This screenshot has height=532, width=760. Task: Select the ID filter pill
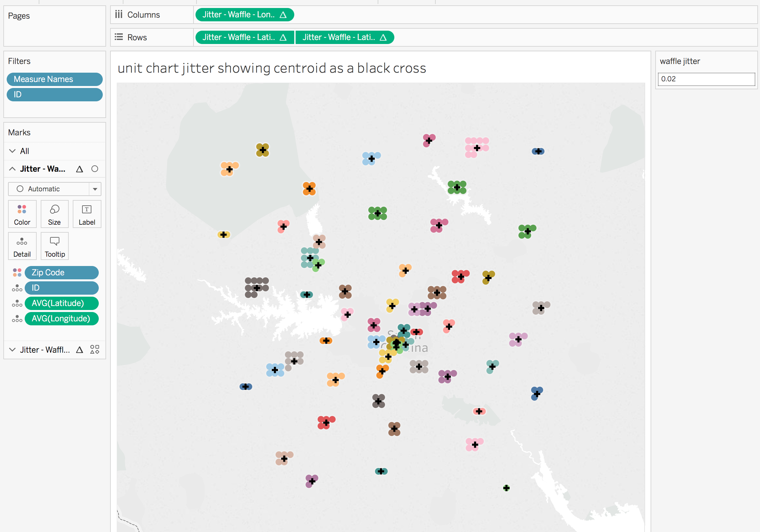(55, 95)
